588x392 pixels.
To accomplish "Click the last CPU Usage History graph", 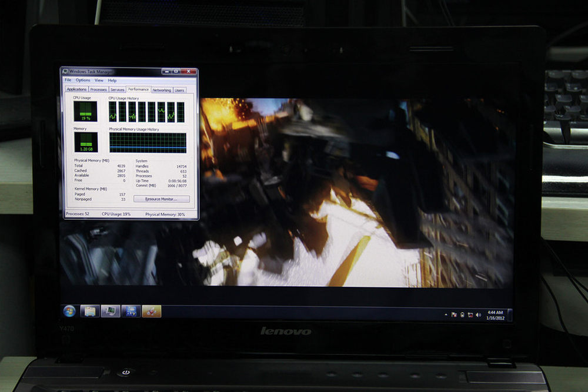I will 181,112.
